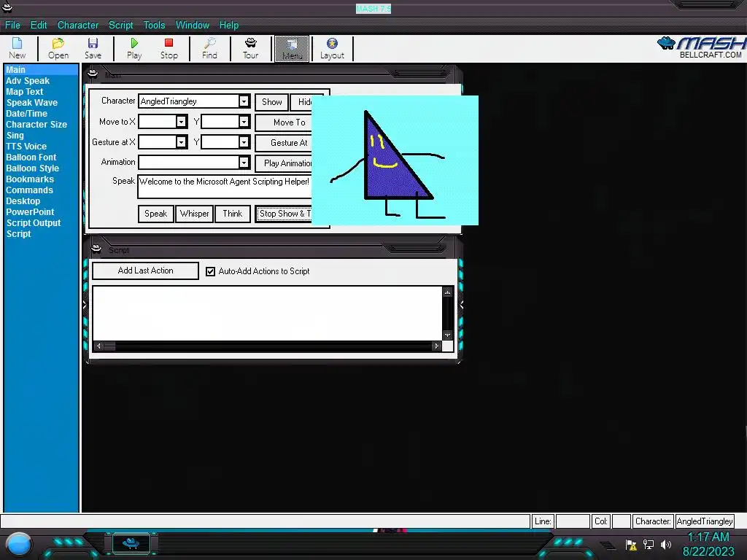The height and width of the screenshot is (560, 747).
Task: Open the File menu
Action: point(12,26)
